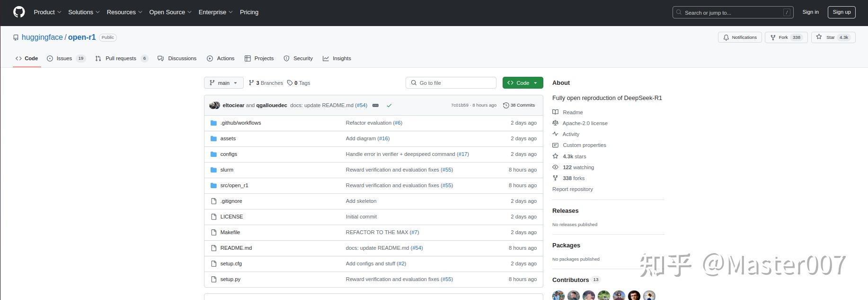Screen dimensions: 868x300
Task: Click the green commit status checkmark
Action: tap(389, 105)
